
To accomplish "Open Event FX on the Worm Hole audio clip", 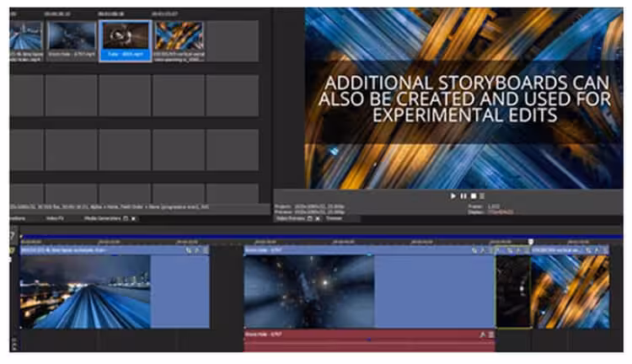I will coord(483,335).
